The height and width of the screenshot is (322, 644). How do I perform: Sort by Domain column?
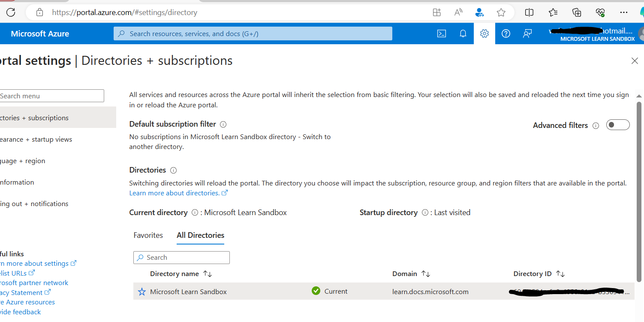(411, 274)
